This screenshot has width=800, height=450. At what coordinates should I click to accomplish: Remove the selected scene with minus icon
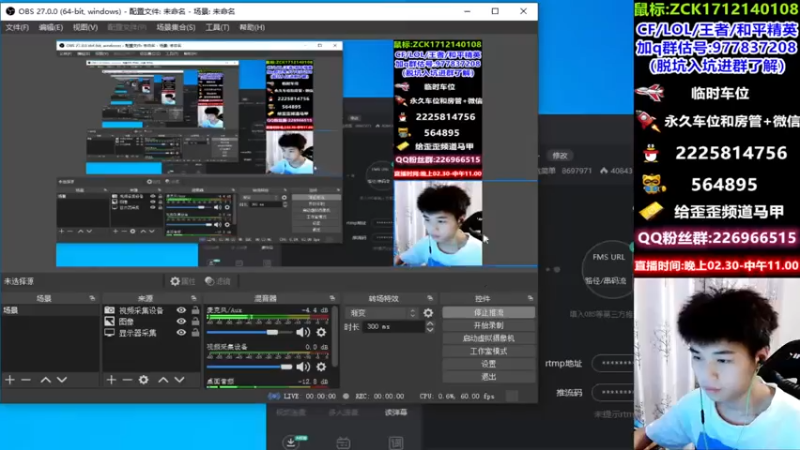[26, 380]
